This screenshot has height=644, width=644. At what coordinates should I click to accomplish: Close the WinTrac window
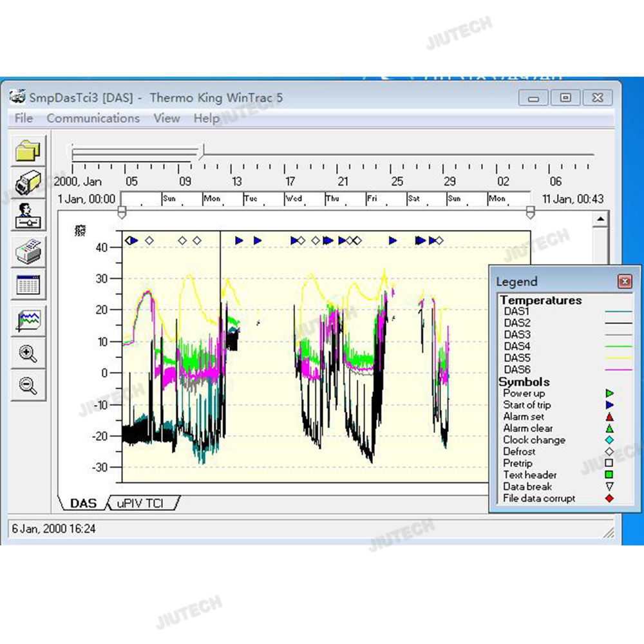(x=598, y=98)
